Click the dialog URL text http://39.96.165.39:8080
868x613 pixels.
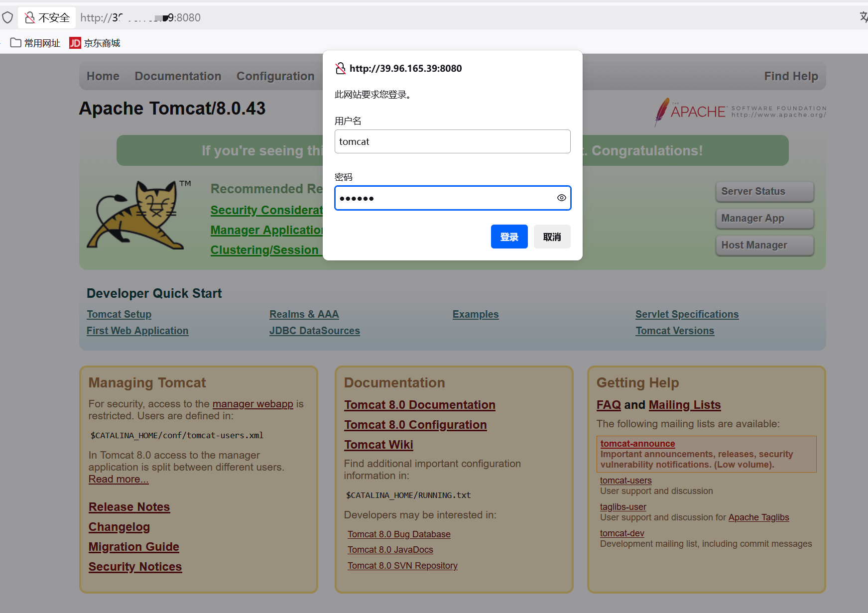(x=406, y=68)
